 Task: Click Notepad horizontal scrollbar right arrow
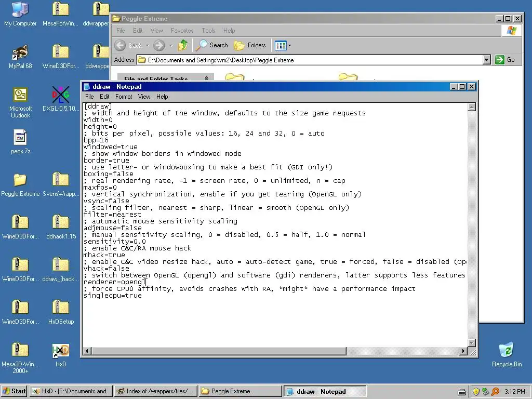(x=463, y=351)
